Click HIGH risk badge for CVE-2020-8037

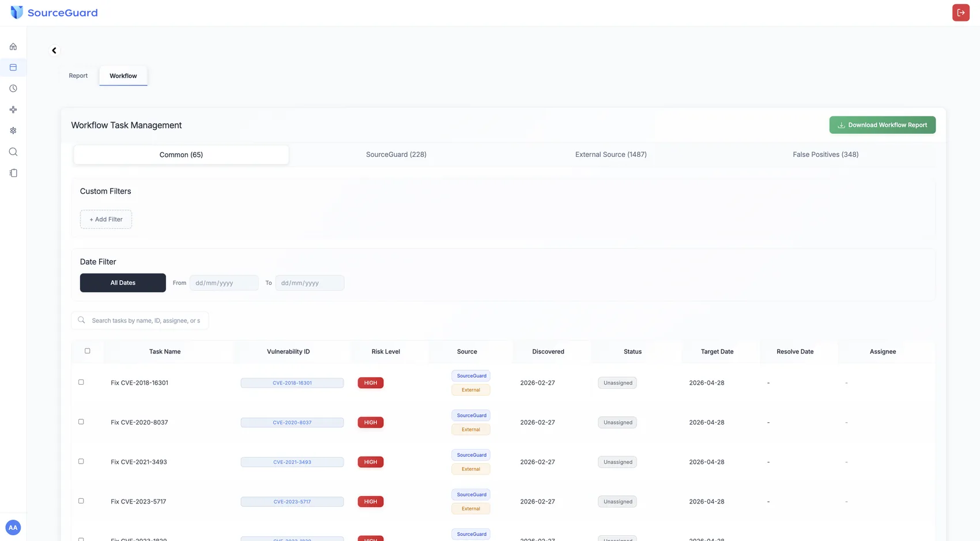click(x=371, y=423)
